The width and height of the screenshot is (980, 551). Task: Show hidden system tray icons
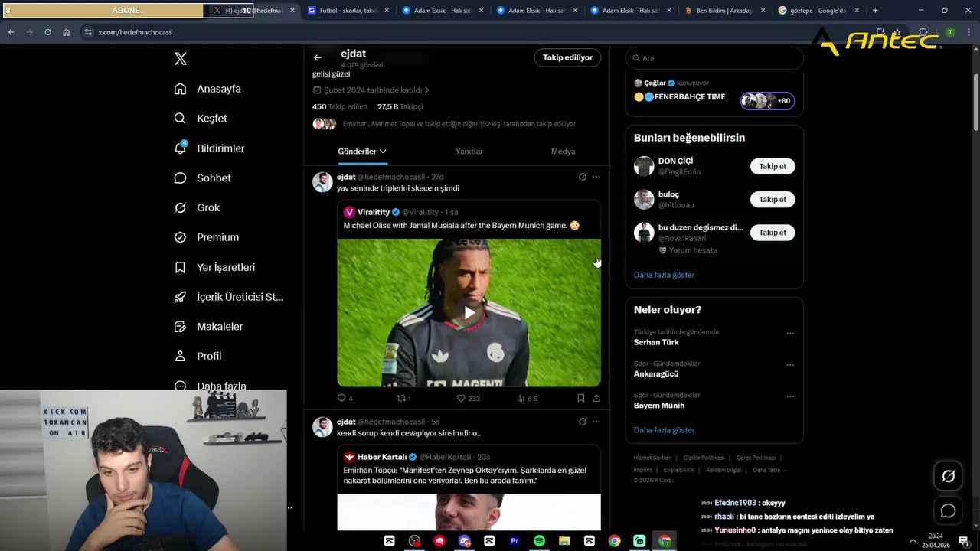pos(913,541)
